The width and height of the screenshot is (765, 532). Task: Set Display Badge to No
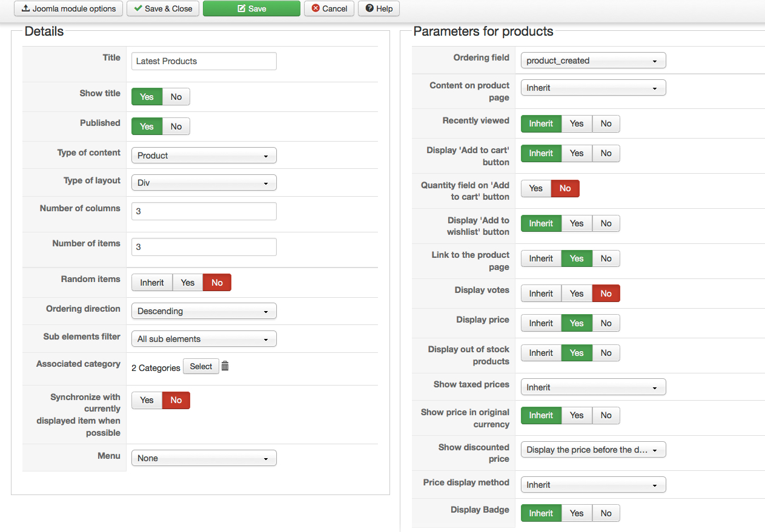[x=606, y=513]
